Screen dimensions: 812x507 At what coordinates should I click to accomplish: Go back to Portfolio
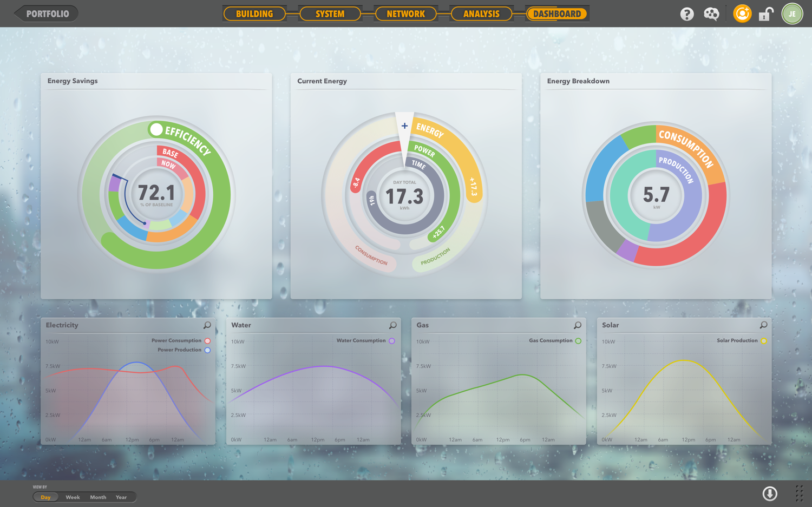point(47,14)
